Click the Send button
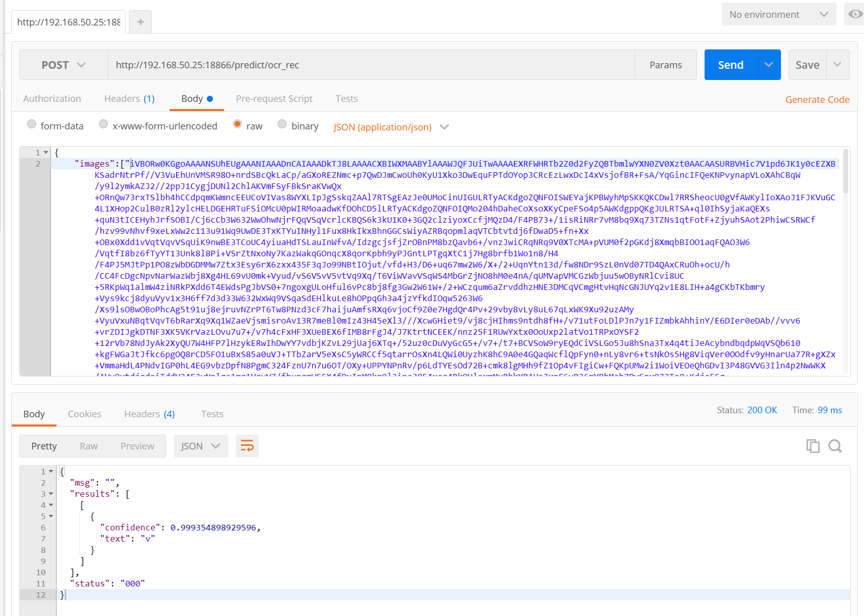The height and width of the screenshot is (616, 864). [730, 65]
